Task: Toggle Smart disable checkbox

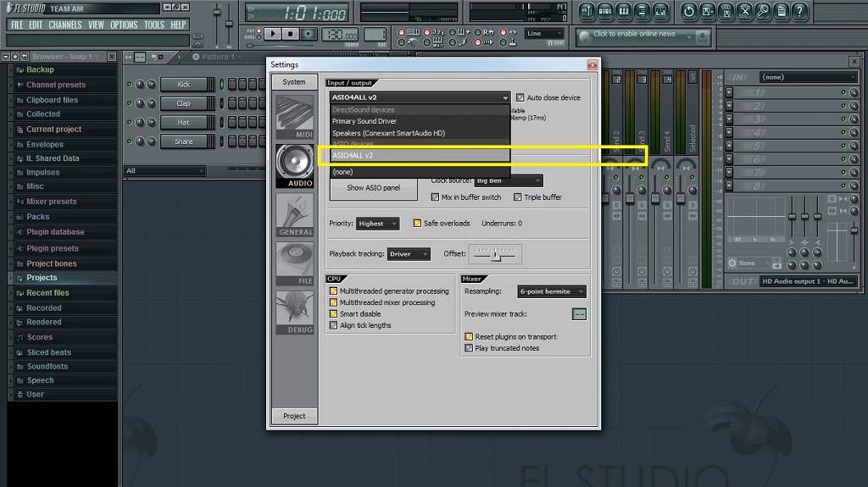Action: click(x=333, y=313)
